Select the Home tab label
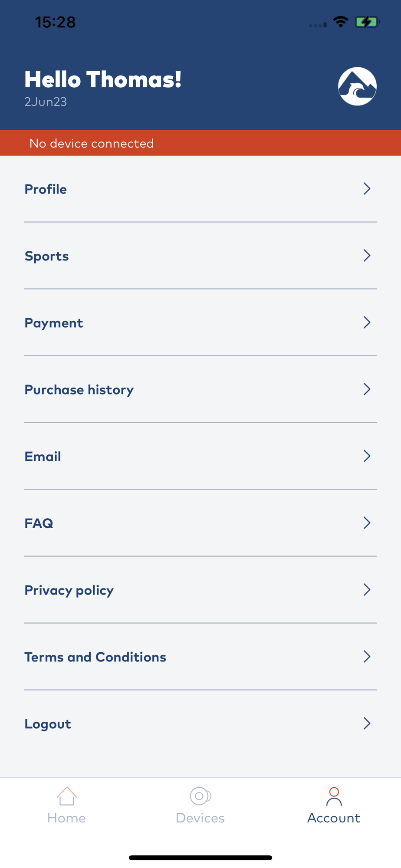 [66, 818]
